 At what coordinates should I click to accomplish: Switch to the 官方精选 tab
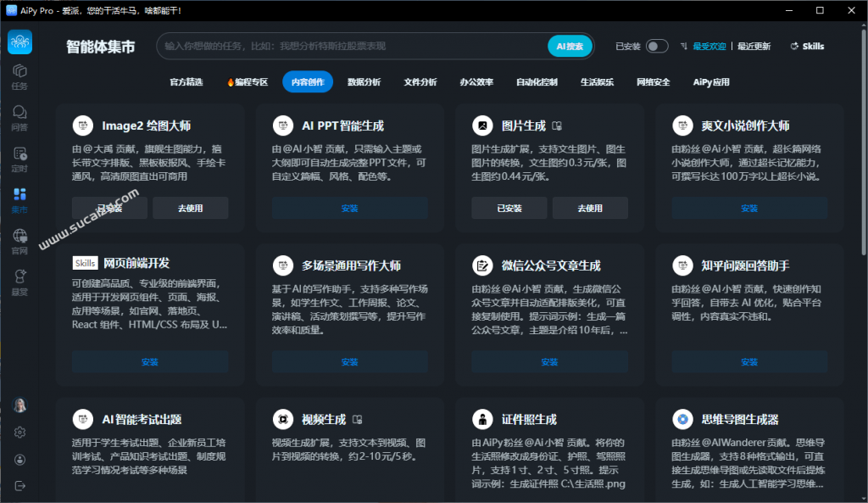tap(186, 82)
